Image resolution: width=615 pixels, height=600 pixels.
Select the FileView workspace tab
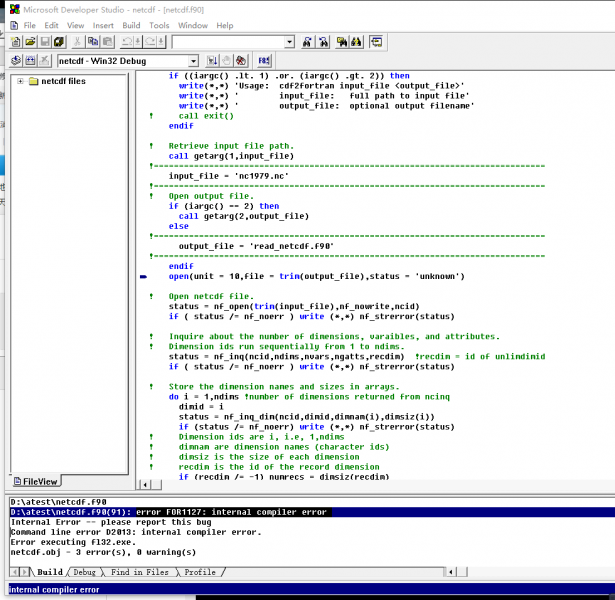click(x=35, y=481)
